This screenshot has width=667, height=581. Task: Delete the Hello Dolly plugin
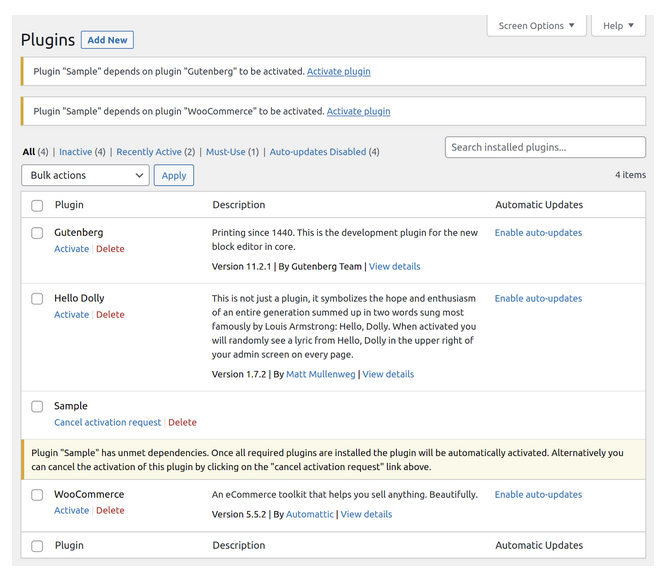(x=110, y=315)
